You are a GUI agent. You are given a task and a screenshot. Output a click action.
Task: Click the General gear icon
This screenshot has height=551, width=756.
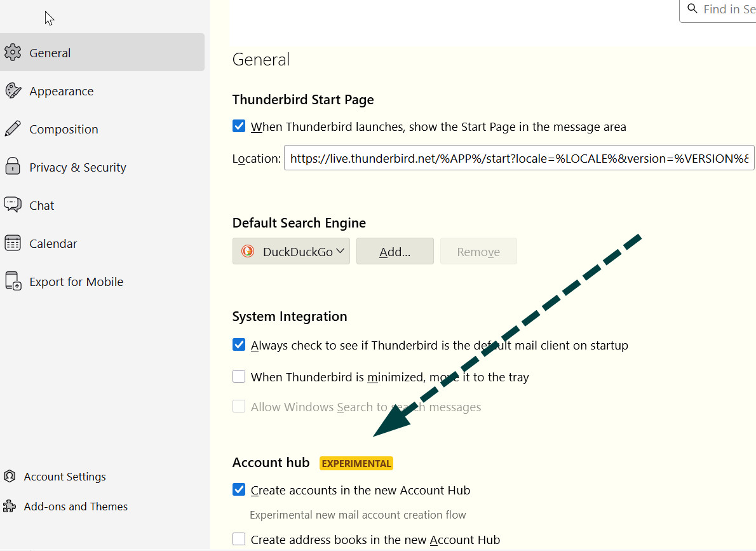[13, 53]
